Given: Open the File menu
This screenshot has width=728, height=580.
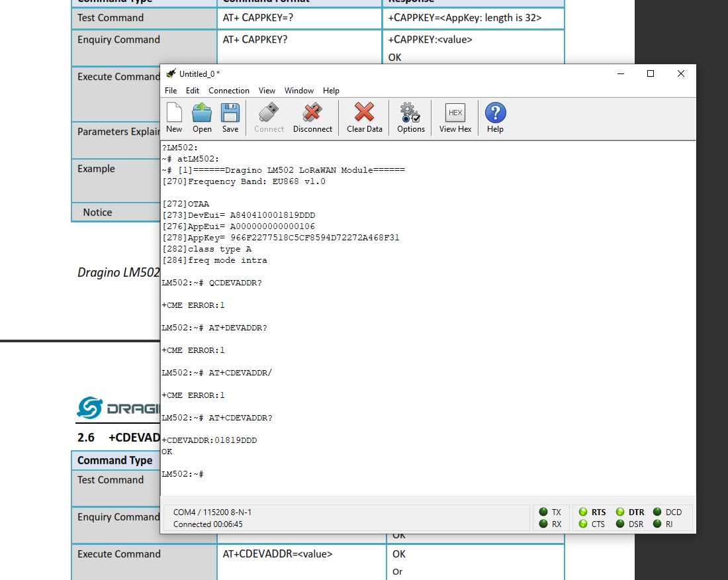Looking at the screenshot, I should [x=171, y=91].
